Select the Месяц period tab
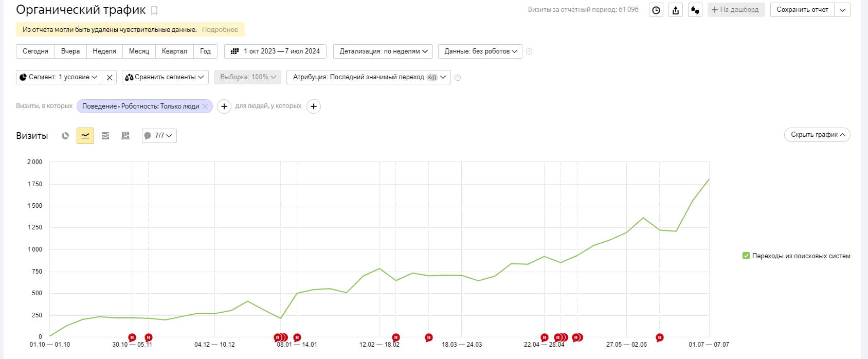The height and width of the screenshot is (359, 868). (x=139, y=51)
